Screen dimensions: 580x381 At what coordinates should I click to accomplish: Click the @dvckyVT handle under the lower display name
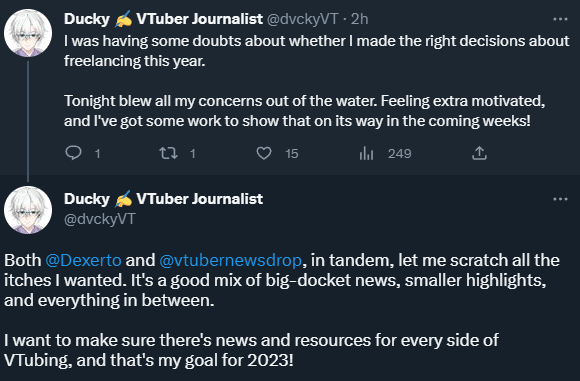coord(100,219)
